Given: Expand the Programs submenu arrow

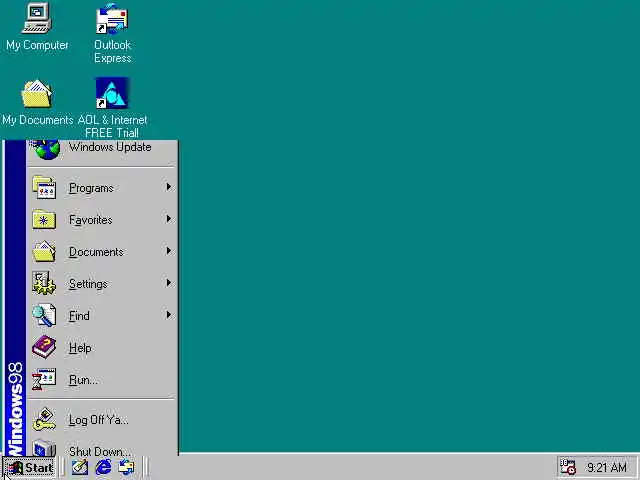Looking at the screenshot, I should (169, 187).
